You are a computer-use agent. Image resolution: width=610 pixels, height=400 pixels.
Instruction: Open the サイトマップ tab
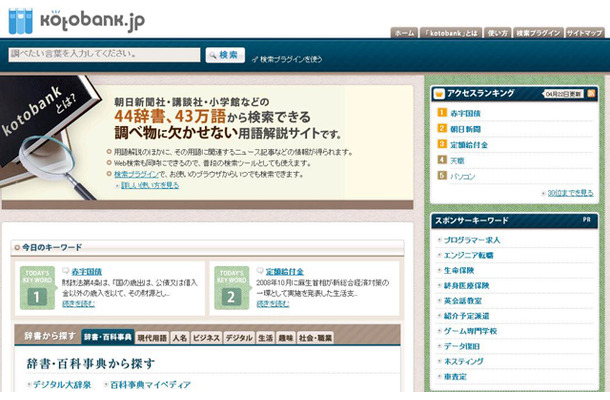pyautogui.click(x=584, y=33)
